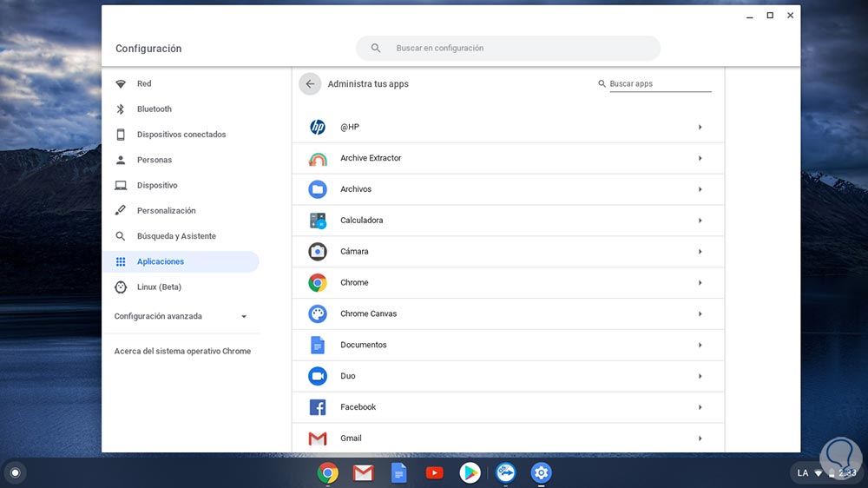Click the Duo video icon
The width and height of the screenshot is (868, 488).
pos(317,376)
